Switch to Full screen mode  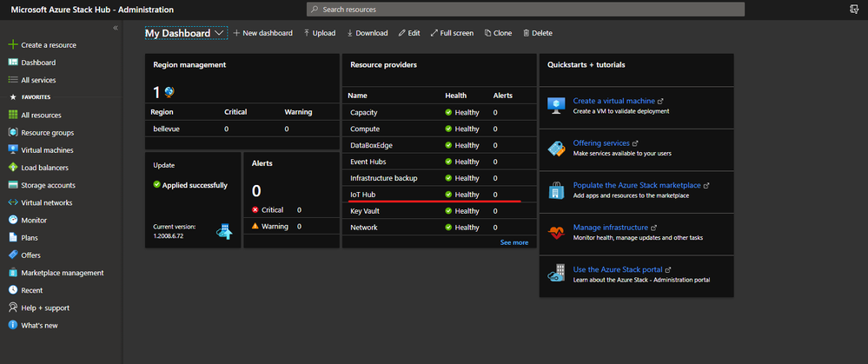[453, 33]
